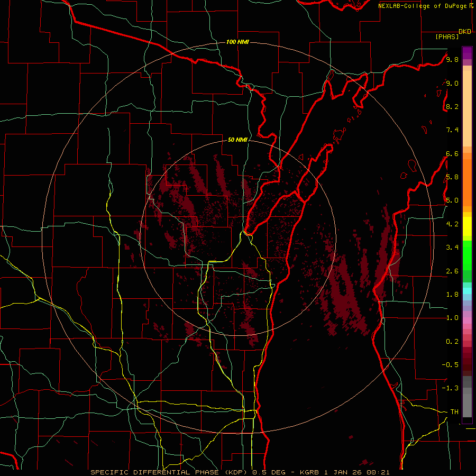The height and width of the screenshot is (476, 476).
Task: Click the [PHAS] legend unit label
Action: (447, 36)
